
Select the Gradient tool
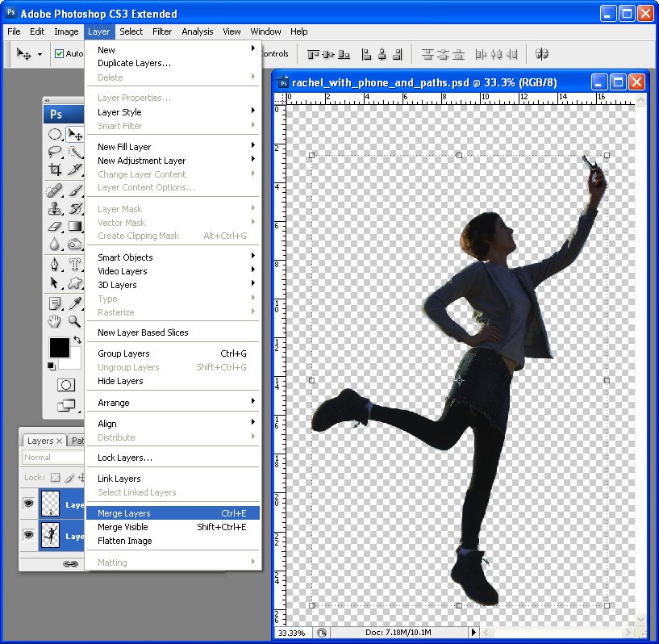pos(75,226)
